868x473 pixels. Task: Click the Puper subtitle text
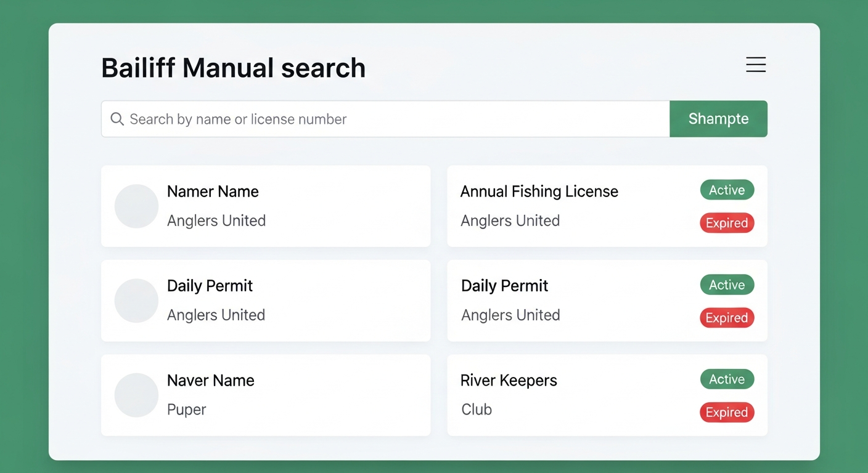coord(187,410)
